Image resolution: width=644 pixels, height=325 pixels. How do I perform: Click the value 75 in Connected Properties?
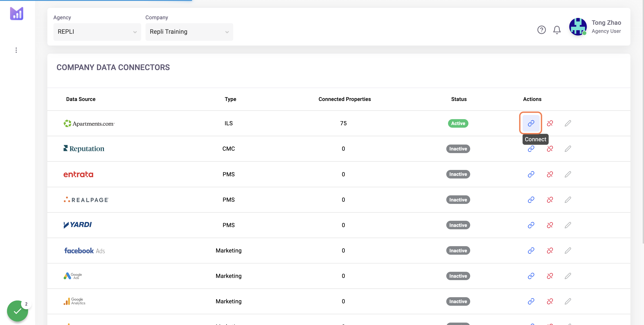pyautogui.click(x=343, y=123)
